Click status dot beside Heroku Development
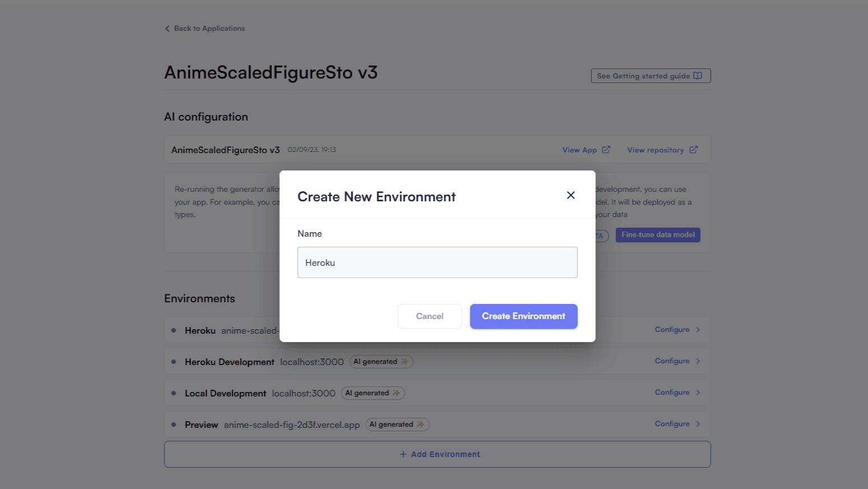 174,362
